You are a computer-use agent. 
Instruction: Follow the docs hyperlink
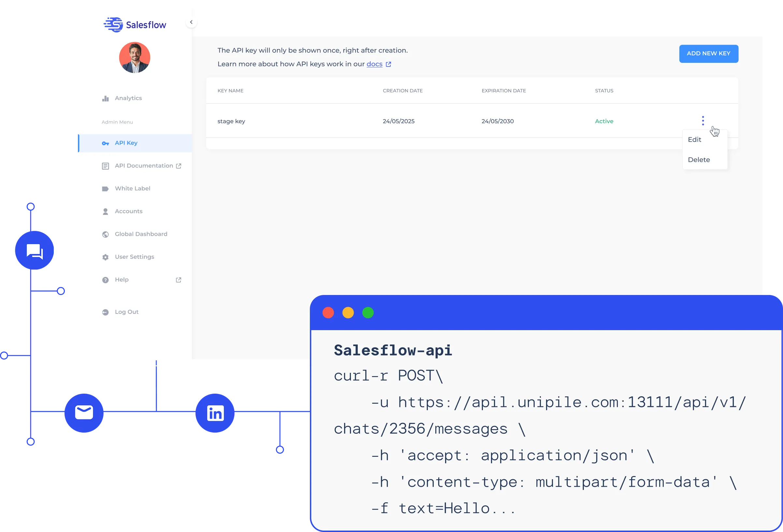tap(374, 64)
